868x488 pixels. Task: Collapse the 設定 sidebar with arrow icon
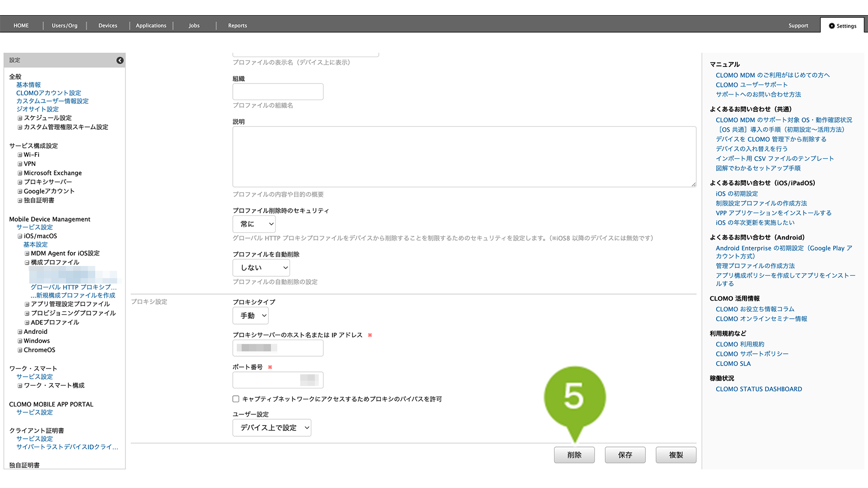120,61
